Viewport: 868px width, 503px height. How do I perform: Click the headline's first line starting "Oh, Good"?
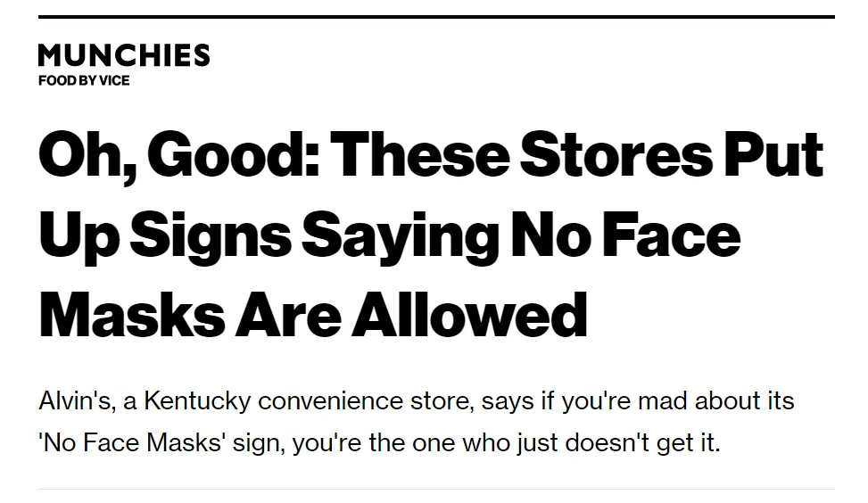(x=430, y=153)
